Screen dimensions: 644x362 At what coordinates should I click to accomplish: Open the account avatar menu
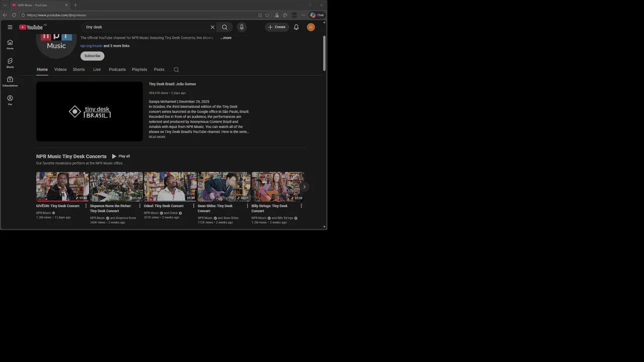click(311, 27)
